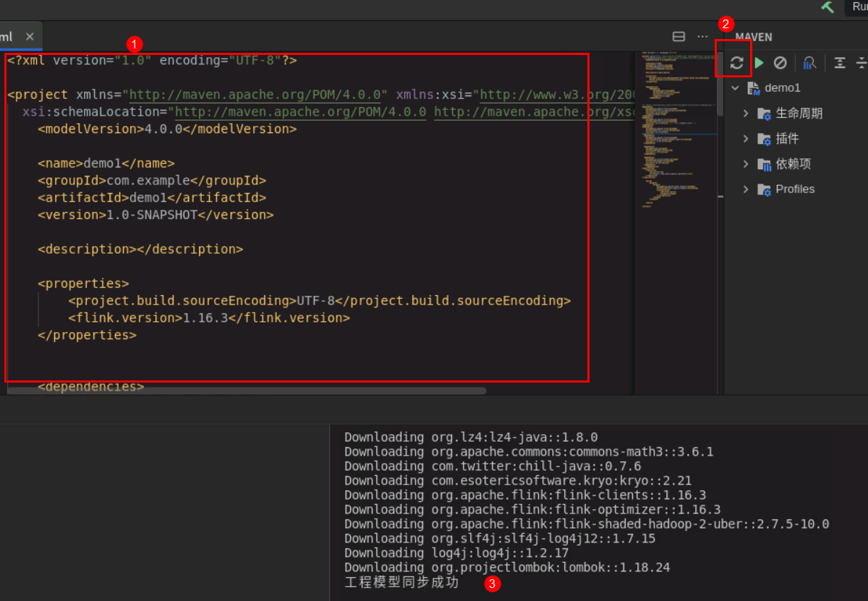Open the Maven dependency analyzer icon
Screen dimensions: 868x601
809,63
